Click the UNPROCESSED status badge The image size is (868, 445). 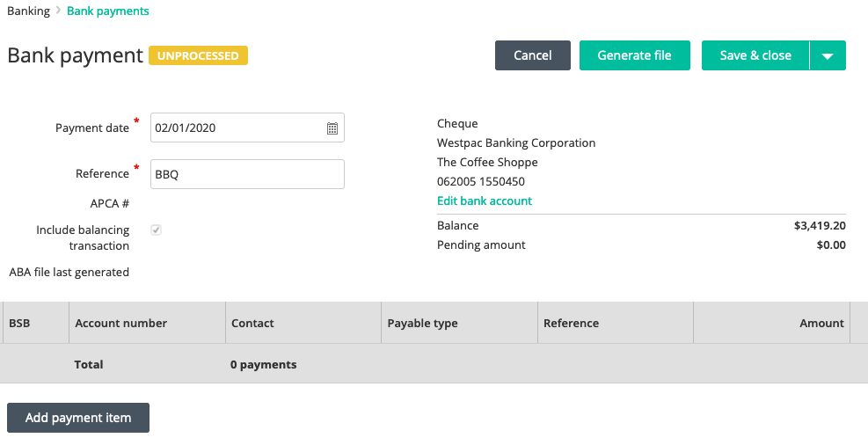[198, 55]
